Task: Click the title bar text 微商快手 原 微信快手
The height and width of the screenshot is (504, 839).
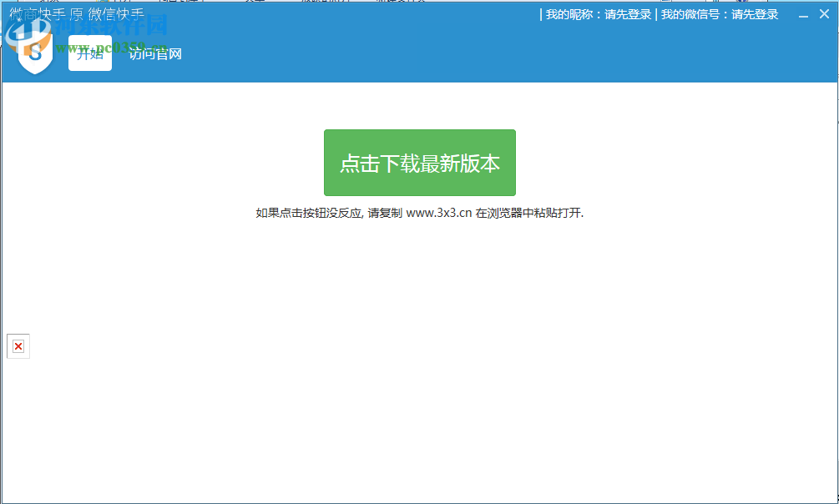Action: coord(75,13)
